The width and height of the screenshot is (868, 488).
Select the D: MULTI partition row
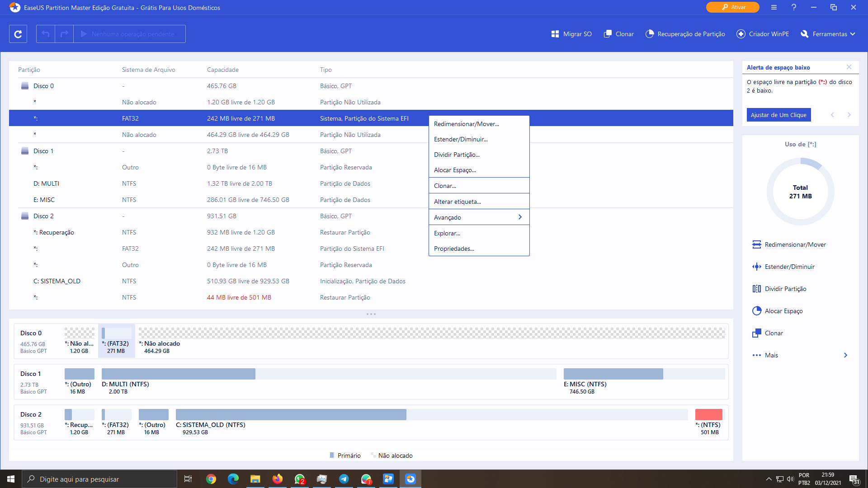(371, 183)
